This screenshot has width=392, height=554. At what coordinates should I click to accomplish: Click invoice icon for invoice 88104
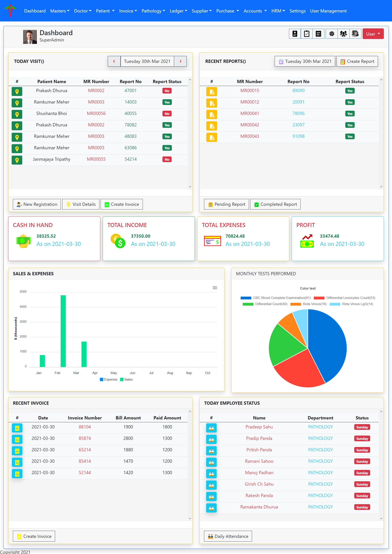coord(17,428)
